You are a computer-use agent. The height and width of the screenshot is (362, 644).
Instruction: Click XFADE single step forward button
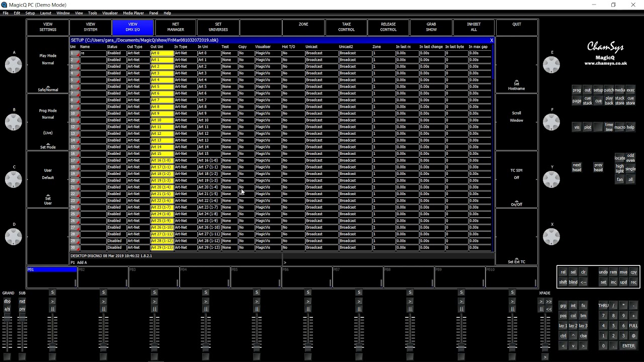[541, 302]
